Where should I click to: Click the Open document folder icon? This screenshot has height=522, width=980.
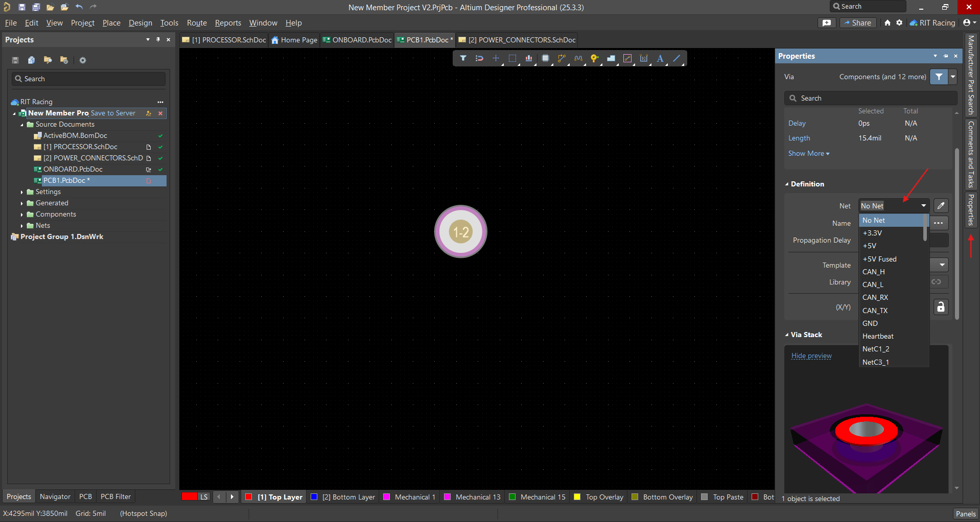[50, 7]
